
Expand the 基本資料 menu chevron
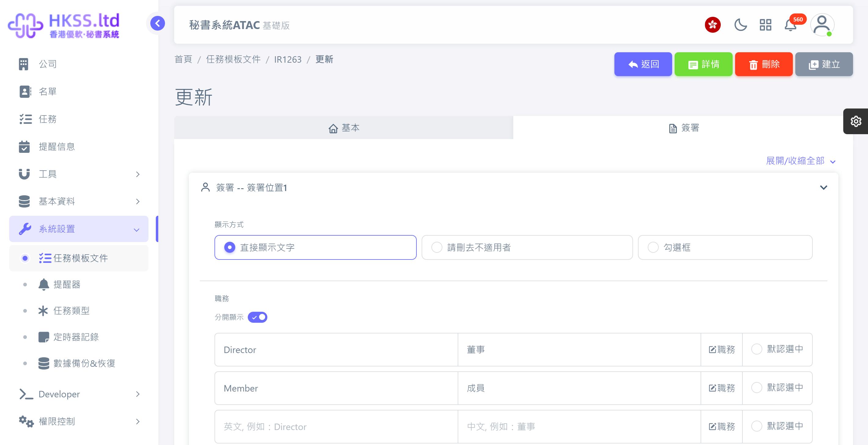137,202
